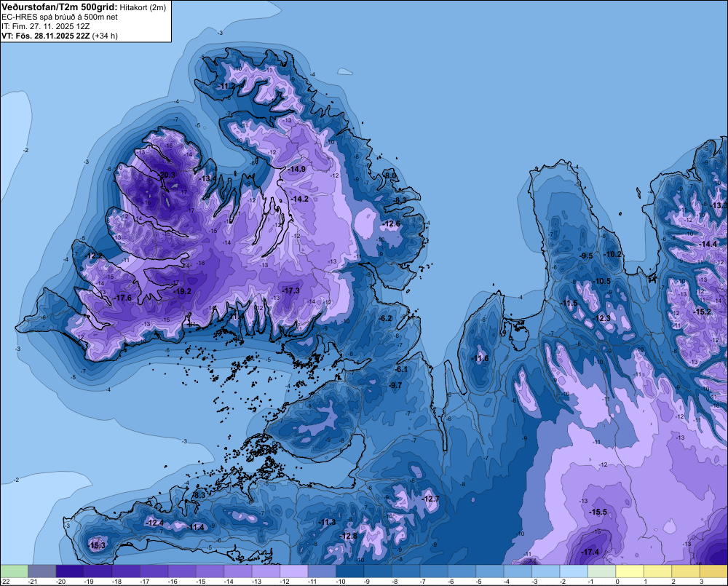The height and width of the screenshot is (586, 728).
Task: Click the golden yellow 3 legend swatch
Action: 713,571
